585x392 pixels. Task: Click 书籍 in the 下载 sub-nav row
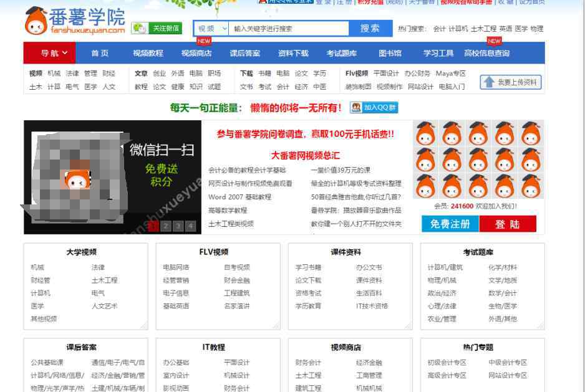coord(264,74)
